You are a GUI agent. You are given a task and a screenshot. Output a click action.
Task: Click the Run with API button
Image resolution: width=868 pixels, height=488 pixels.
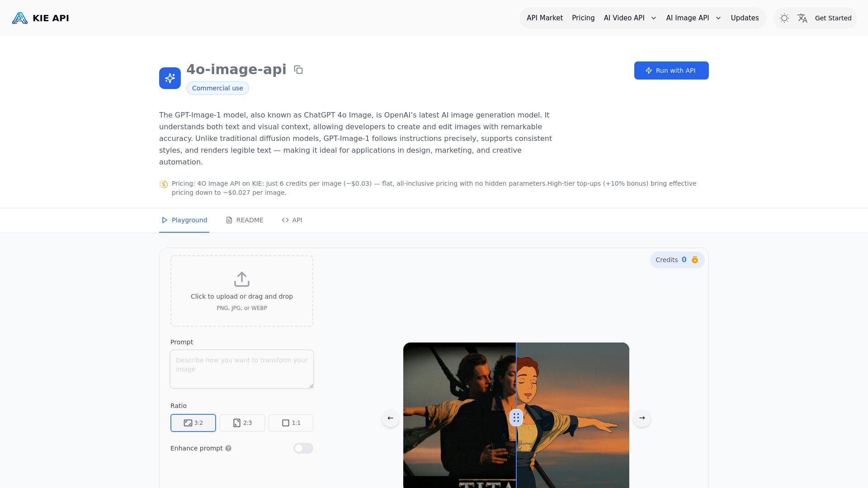[x=671, y=70]
